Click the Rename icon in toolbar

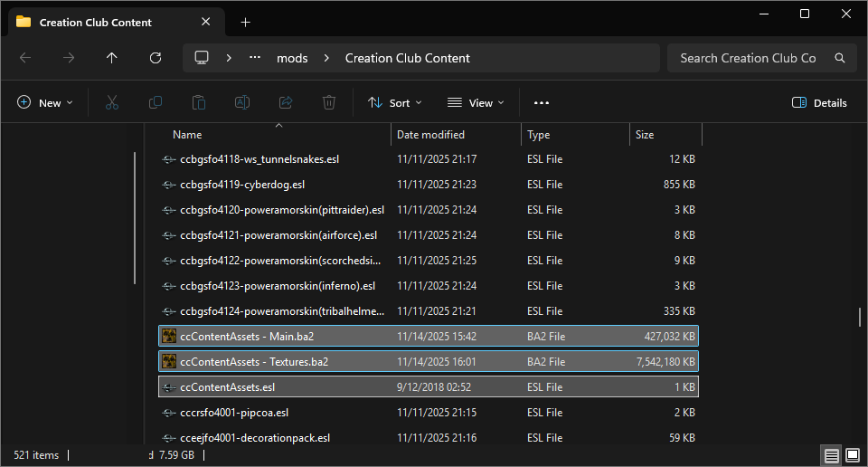pos(242,103)
